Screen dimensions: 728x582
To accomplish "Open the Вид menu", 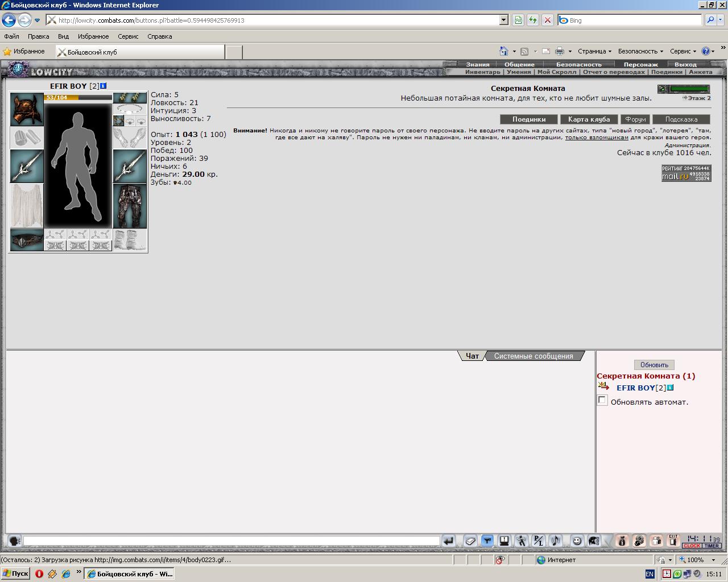I will tap(63, 36).
